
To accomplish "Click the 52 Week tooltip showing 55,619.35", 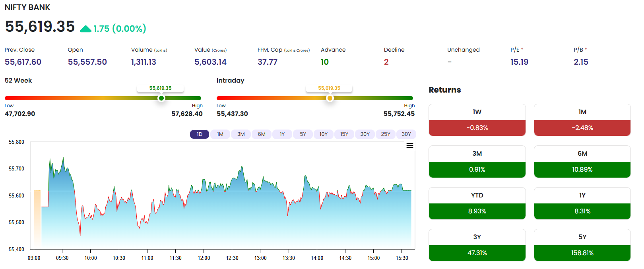I will tap(161, 88).
